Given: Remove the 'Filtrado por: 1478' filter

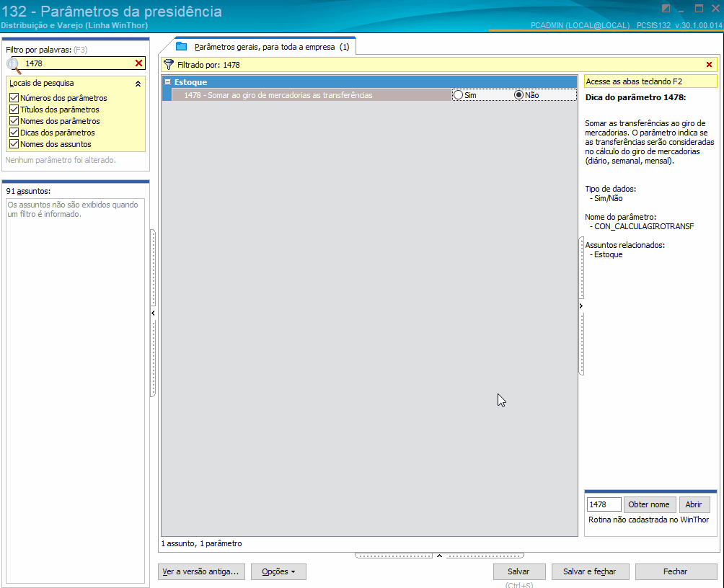Looking at the screenshot, I should click(x=710, y=65).
